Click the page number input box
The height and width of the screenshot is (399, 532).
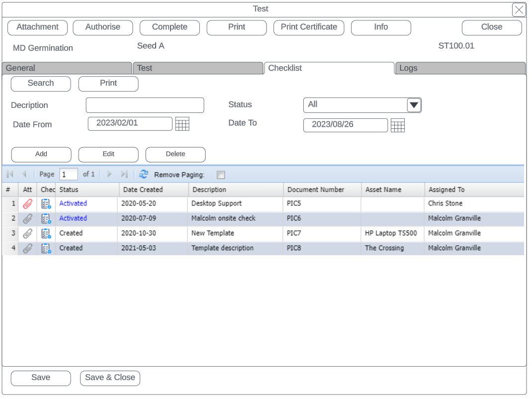tap(69, 174)
